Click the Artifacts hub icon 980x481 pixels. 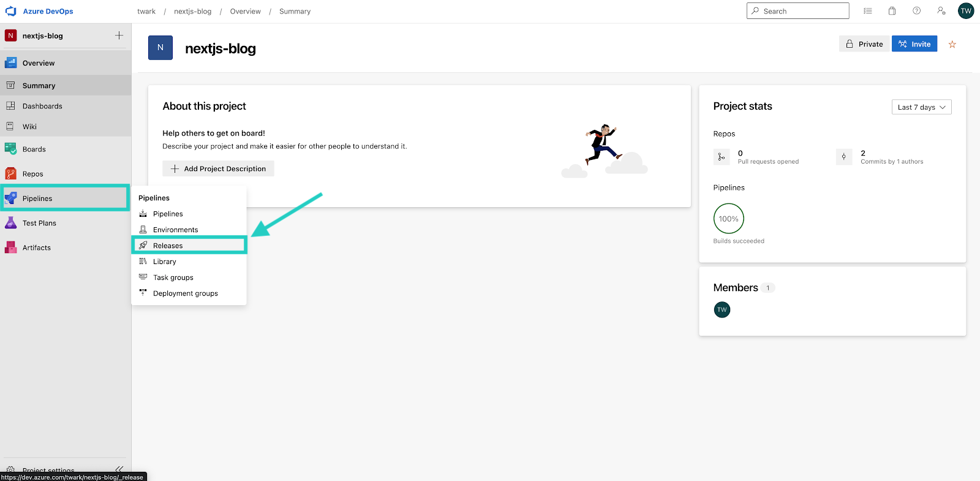click(x=10, y=248)
